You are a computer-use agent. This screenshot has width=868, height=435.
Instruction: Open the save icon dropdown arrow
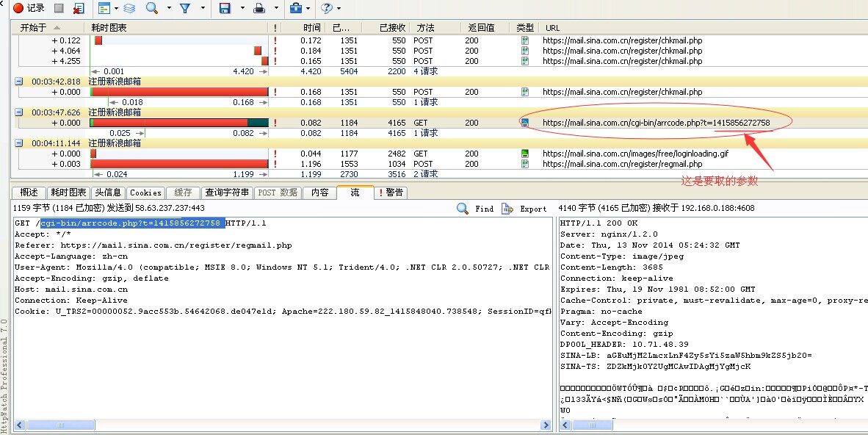(242, 8)
